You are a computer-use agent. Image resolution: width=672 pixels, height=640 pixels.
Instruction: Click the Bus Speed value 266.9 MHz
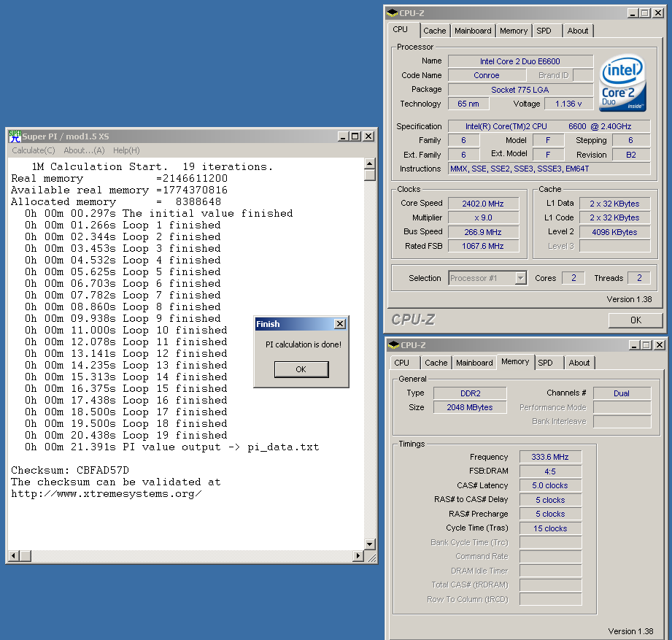tap(483, 232)
